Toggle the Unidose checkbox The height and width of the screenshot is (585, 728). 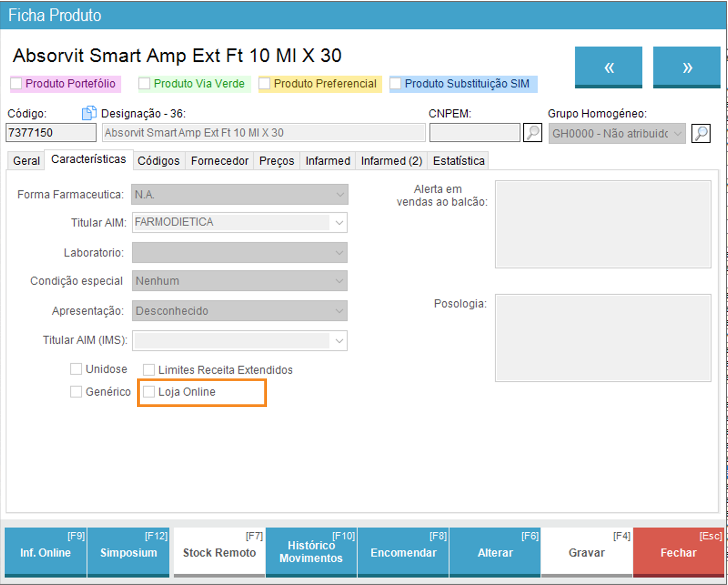click(76, 369)
